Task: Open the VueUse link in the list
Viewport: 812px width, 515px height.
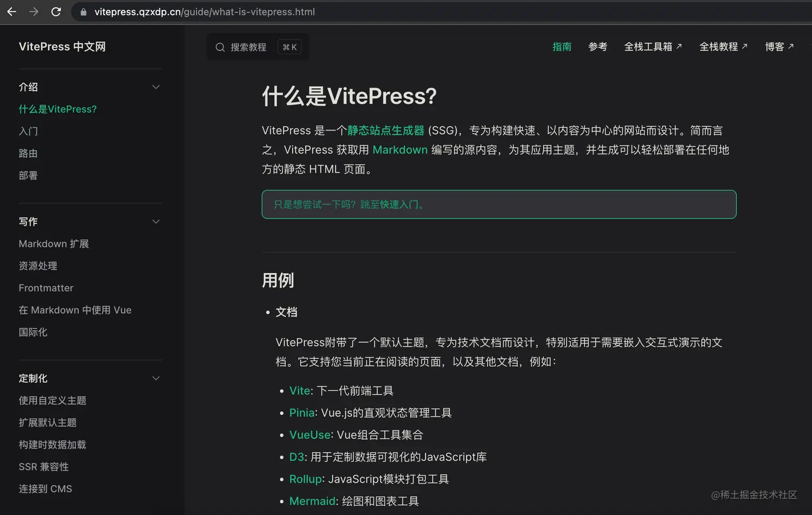Action: (310, 434)
